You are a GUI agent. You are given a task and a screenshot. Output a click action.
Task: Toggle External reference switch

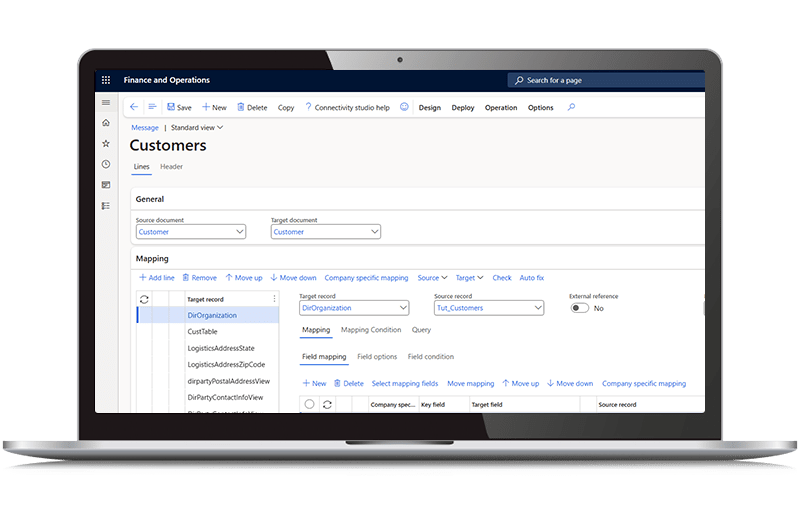[580, 308]
